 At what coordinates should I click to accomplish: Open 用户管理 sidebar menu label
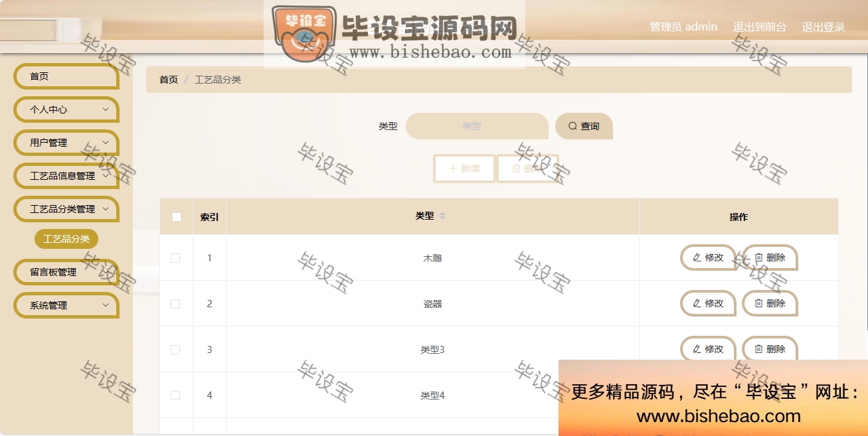[48, 143]
